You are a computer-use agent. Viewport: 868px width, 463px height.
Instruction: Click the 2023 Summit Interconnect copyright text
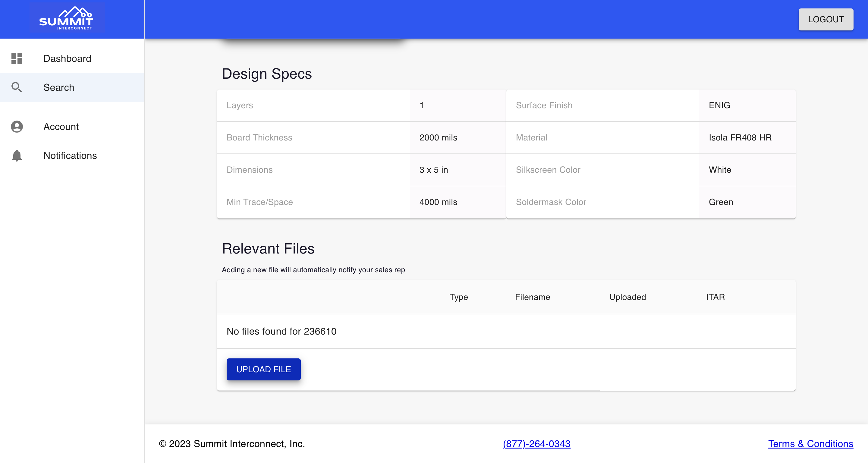(x=232, y=444)
